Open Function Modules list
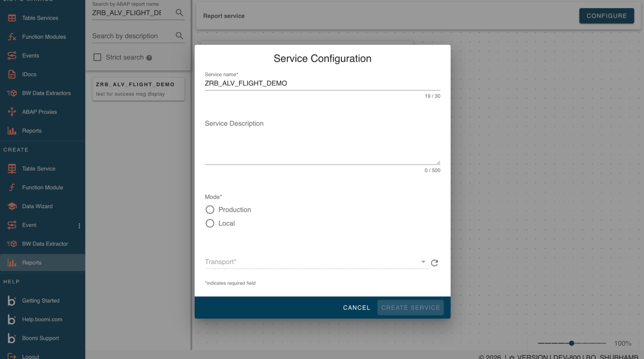 (x=44, y=37)
